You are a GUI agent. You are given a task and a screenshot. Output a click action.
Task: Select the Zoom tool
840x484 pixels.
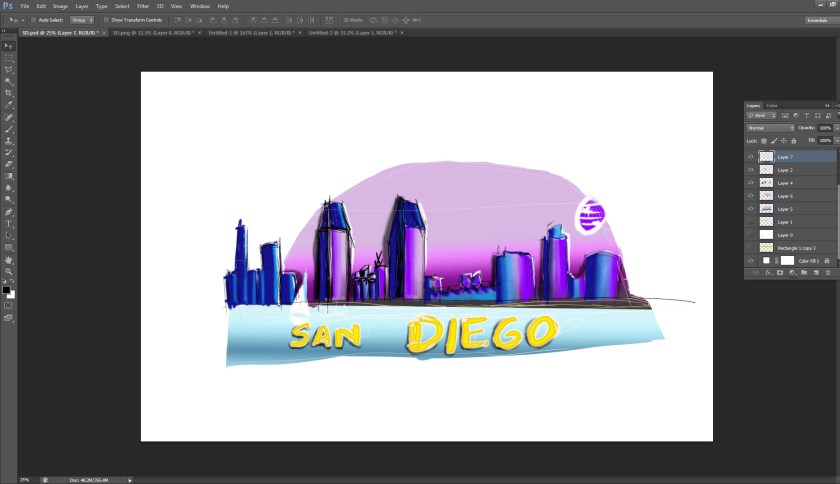coord(9,272)
